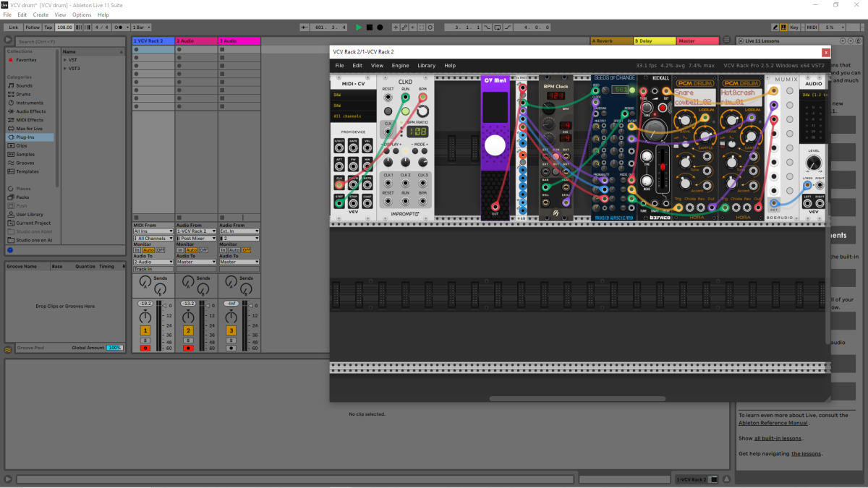This screenshot has height=488, width=868.
Task: Select Samples category in browser
Action: pos(25,154)
